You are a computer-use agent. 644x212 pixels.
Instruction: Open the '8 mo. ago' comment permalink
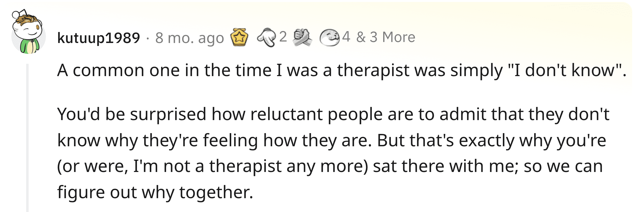pos(189,38)
